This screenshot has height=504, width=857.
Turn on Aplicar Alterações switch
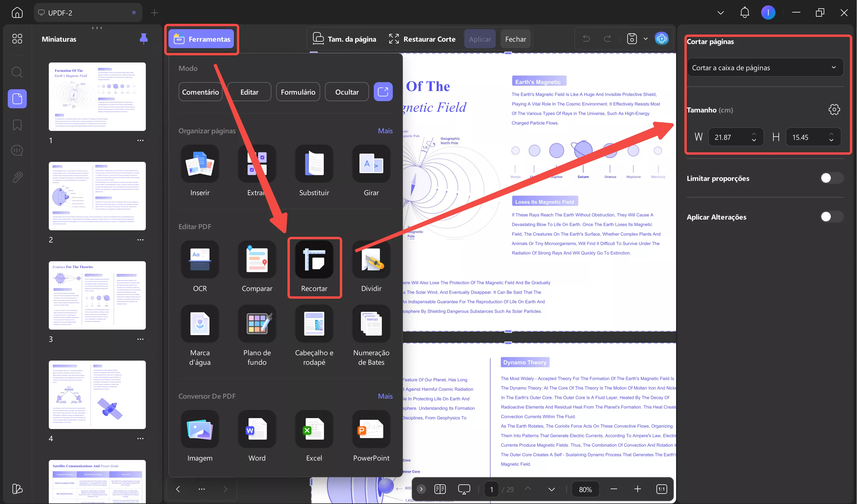click(831, 217)
